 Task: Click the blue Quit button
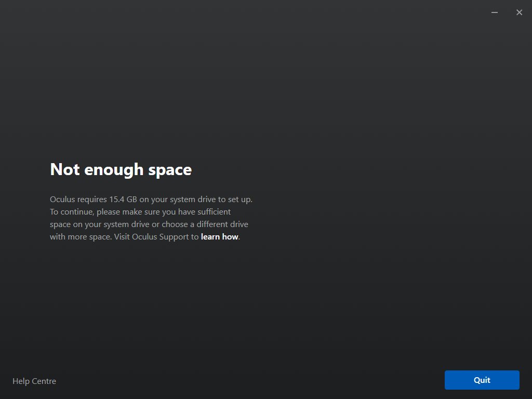click(482, 380)
